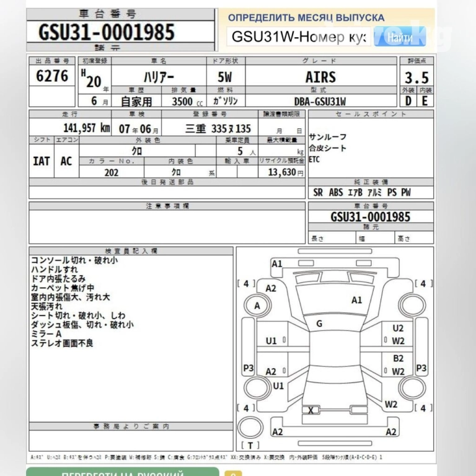Select the G windshield mark on car diagram
Screen dimensions: 476x476
point(319,323)
